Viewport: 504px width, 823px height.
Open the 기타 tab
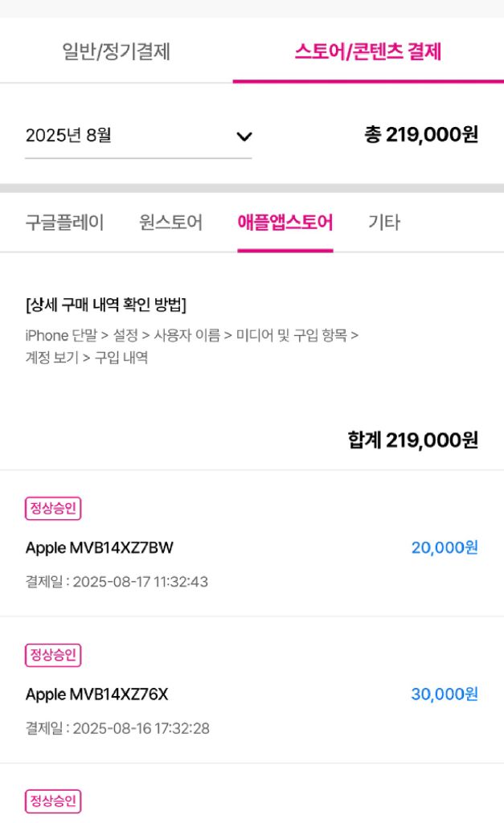pos(383,223)
